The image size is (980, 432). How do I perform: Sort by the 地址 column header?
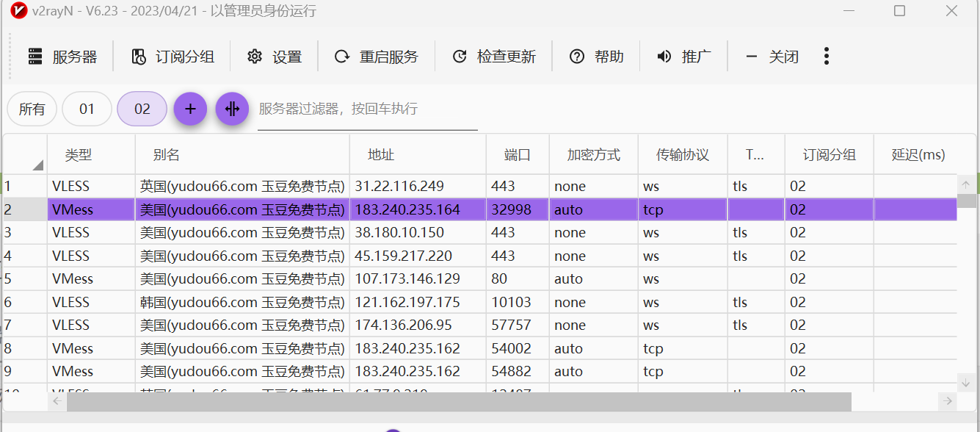point(418,155)
